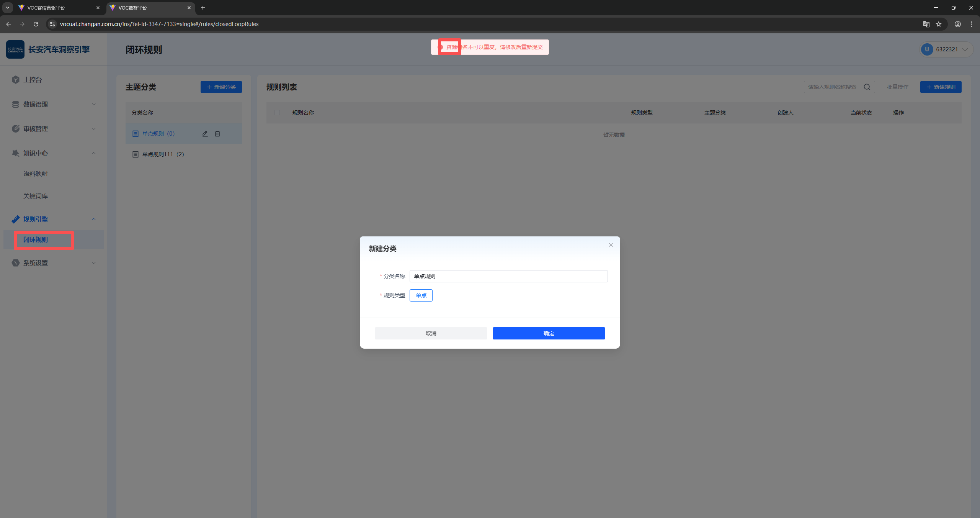Click the Chrome profile icon
Viewport: 980px width, 518px height.
click(x=957, y=24)
